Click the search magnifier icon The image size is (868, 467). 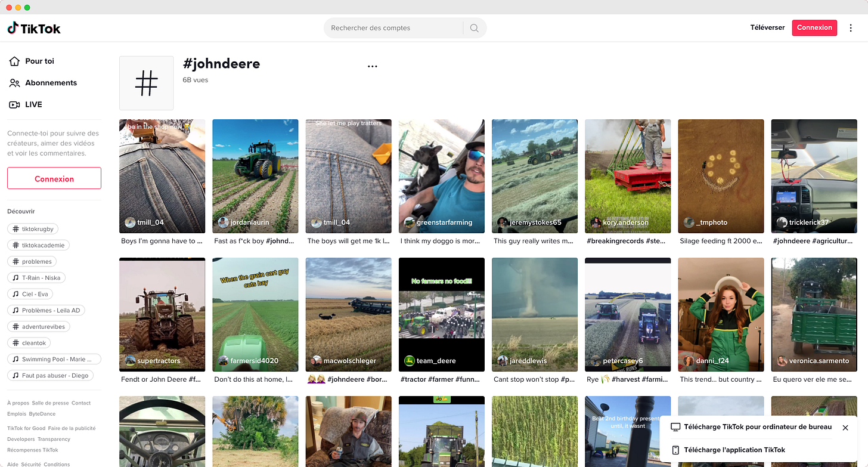[x=474, y=28]
